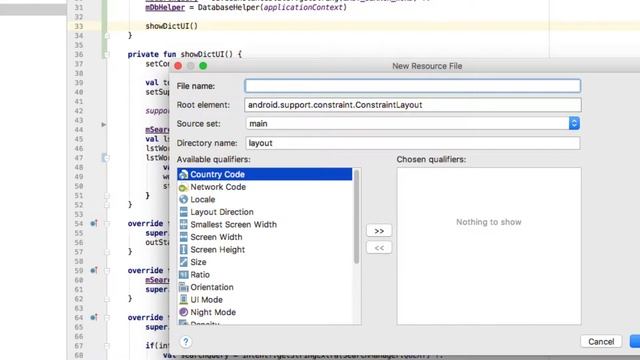
Task: Click the Night Mode moon icon
Action: (x=183, y=312)
